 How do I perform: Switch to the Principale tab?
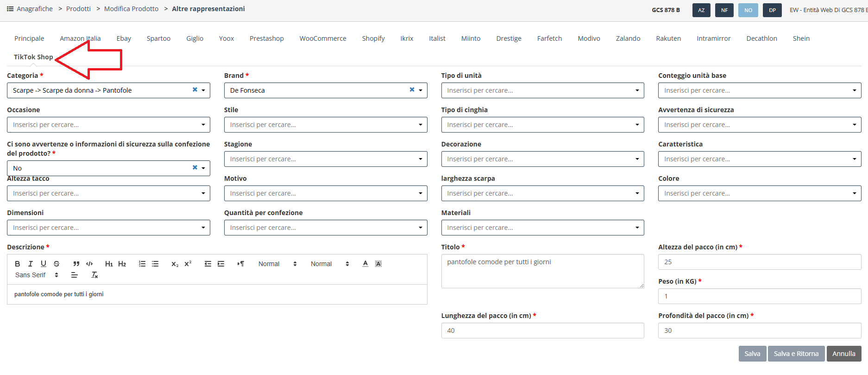pos(29,38)
